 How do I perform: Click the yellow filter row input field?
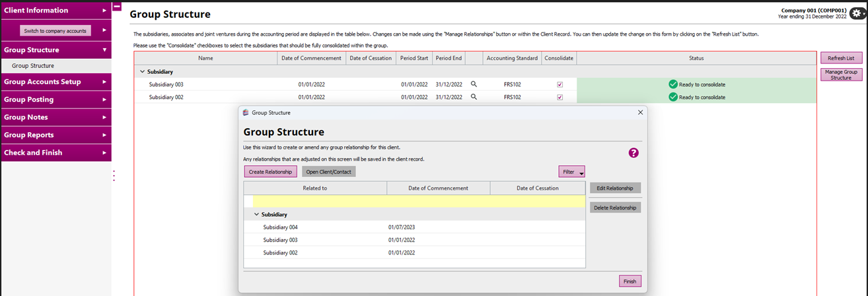(419, 201)
